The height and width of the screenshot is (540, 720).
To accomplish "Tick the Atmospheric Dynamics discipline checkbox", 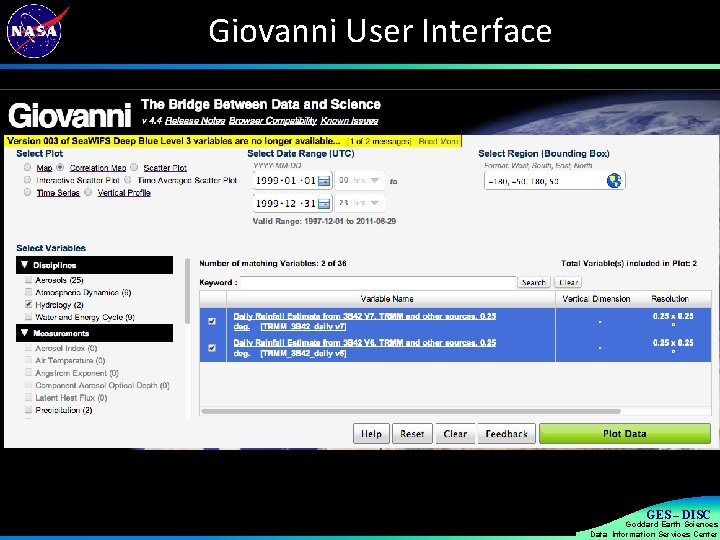I will point(28,292).
